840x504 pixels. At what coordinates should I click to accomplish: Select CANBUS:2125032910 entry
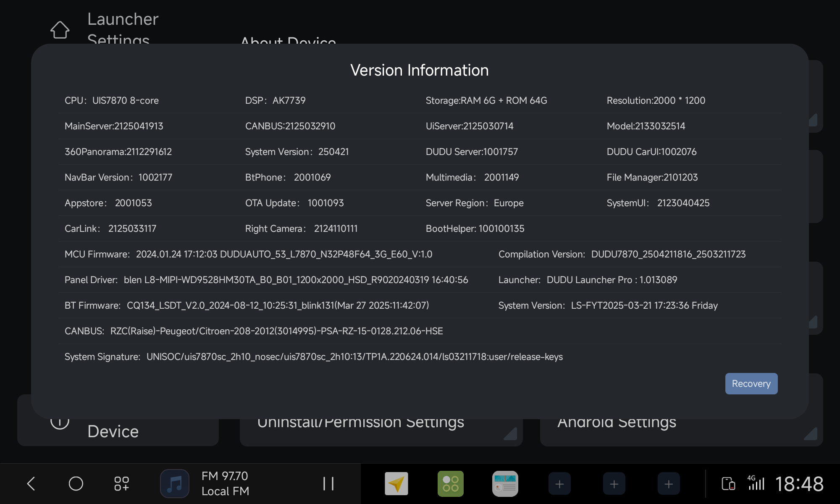tap(290, 126)
